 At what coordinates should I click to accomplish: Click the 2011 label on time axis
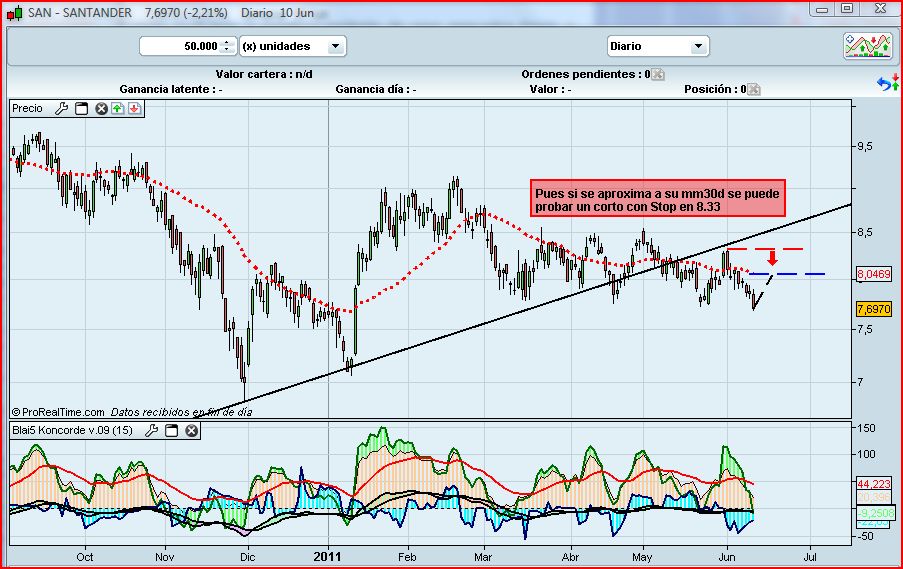tap(327, 557)
